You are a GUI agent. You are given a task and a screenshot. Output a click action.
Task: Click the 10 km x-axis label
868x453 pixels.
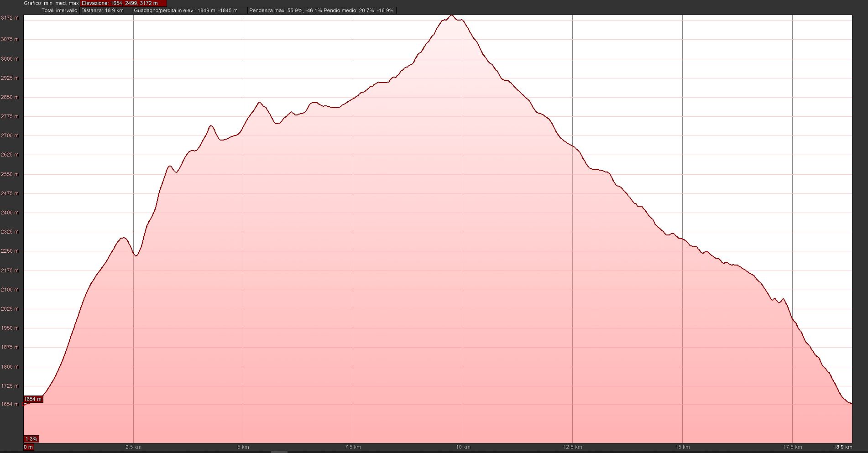pyautogui.click(x=463, y=447)
